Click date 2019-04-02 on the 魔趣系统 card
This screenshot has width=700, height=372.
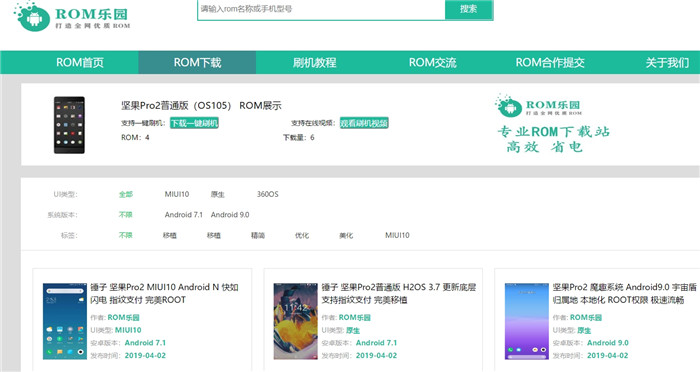[x=608, y=355]
